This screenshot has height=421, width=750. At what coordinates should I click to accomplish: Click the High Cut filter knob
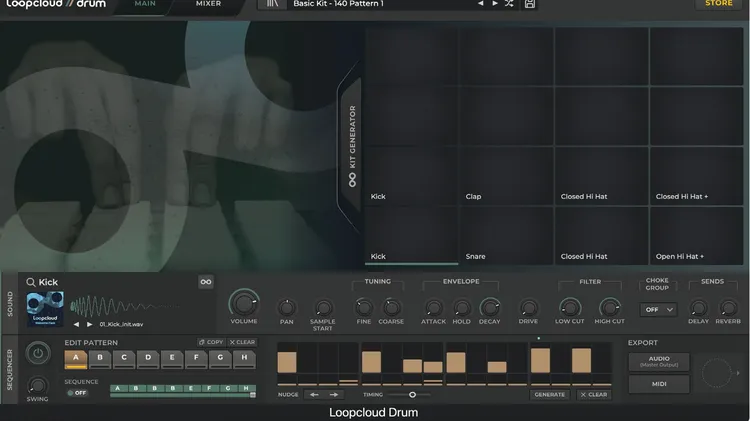[609, 308]
